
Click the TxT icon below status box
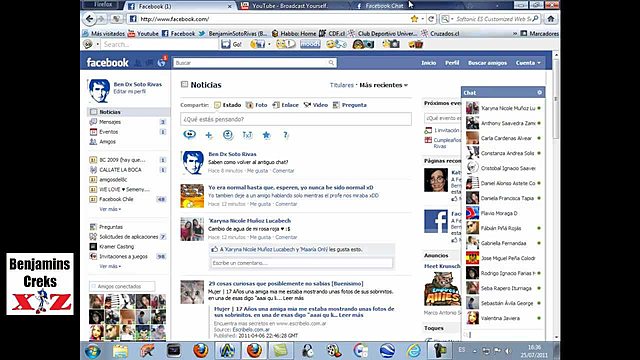point(247,135)
